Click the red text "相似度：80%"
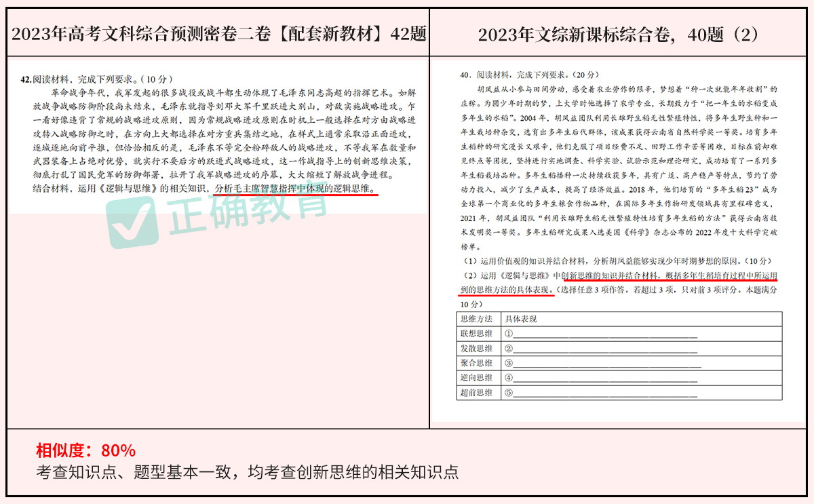This screenshot has height=504, width=814. click(x=86, y=450)
